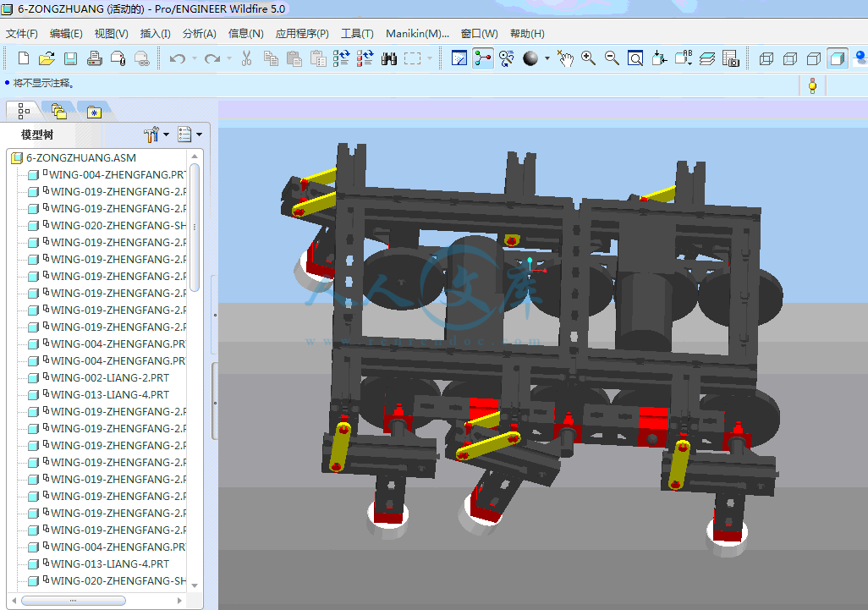Open the appearance gallery sphere

pyautogui.click(x=530, y=58)
